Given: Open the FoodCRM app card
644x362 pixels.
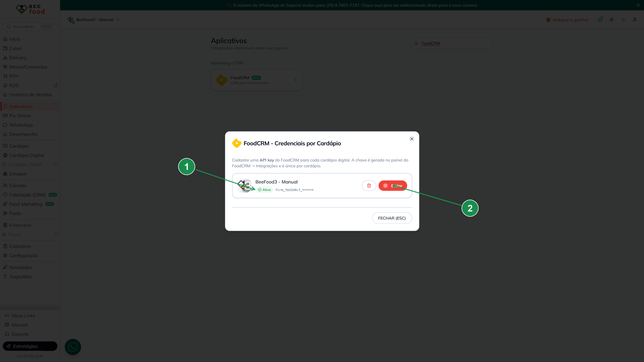Looking at the screenshot, I should click(257, 80).
